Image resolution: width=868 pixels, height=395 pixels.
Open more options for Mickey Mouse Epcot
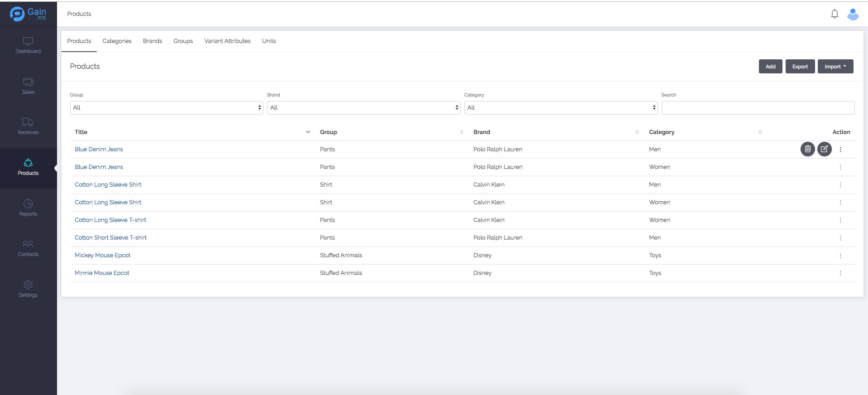tap(840, 255)
